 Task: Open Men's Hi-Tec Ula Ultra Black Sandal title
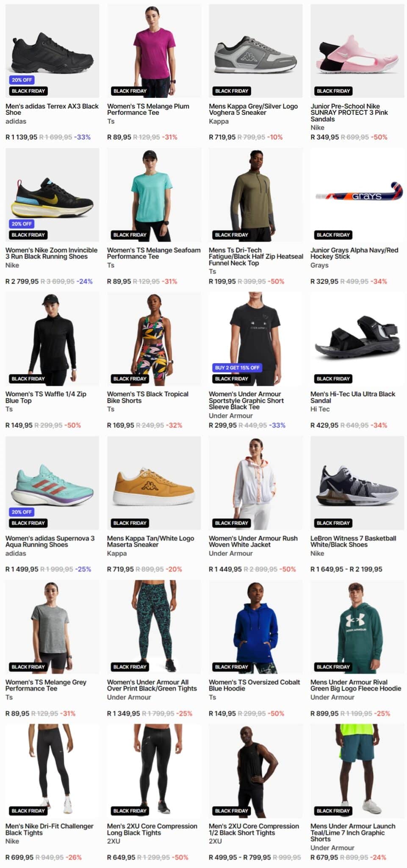352,397
